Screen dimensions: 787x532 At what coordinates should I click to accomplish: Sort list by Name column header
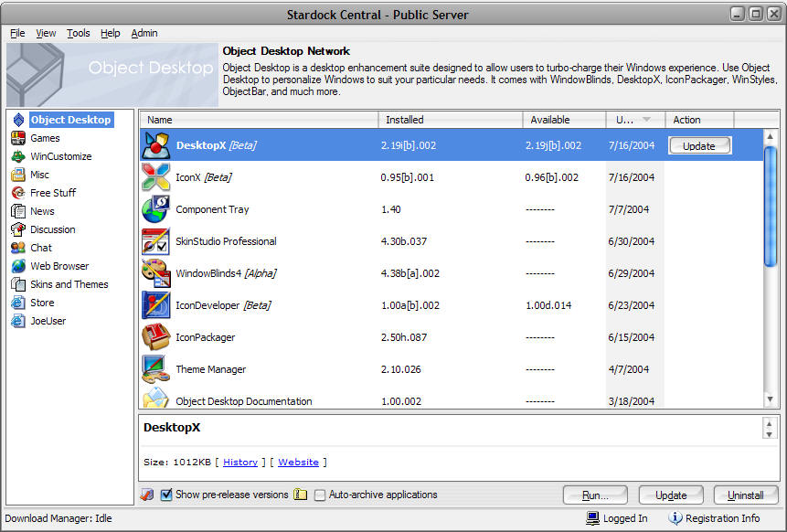259,120
